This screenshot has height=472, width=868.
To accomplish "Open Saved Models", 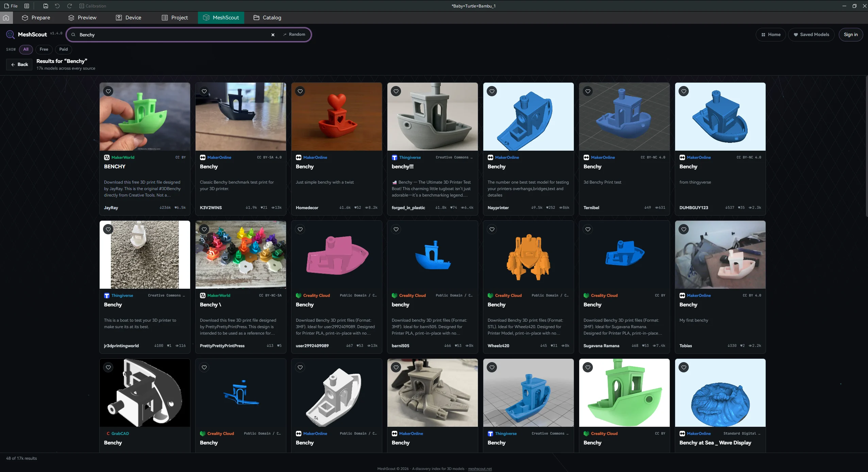I will pos(811,34).
